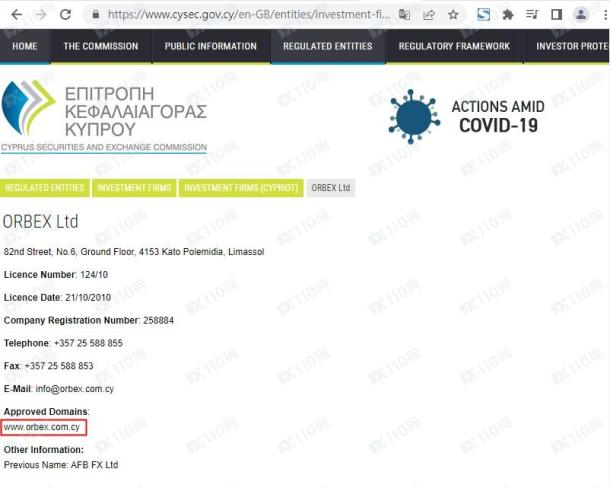The image size is (610, 488).
Task: Open the translate page icon in the address bar
Action: click(x=405, y=15)
